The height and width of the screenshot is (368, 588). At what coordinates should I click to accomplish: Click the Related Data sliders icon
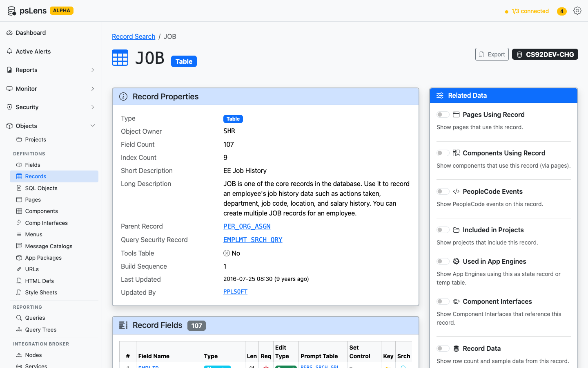440,95
